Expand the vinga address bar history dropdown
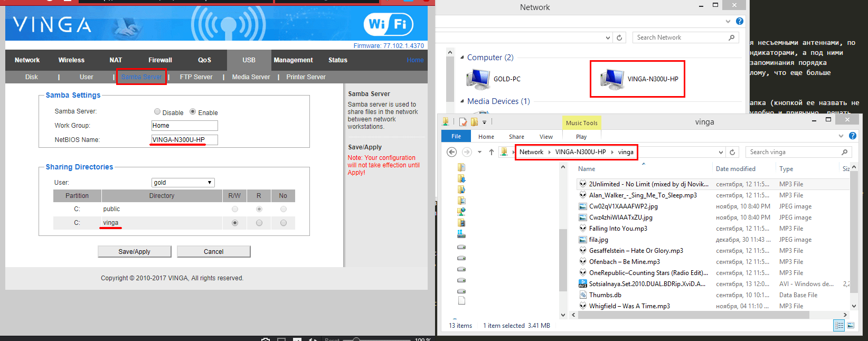This screenshot has width=868, height=341. point(721,152)
